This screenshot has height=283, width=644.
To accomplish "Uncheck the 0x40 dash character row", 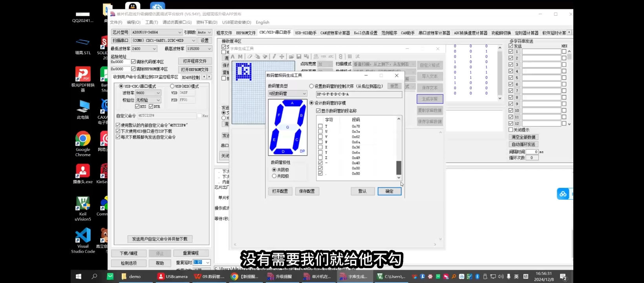I will tap(320, 163).
